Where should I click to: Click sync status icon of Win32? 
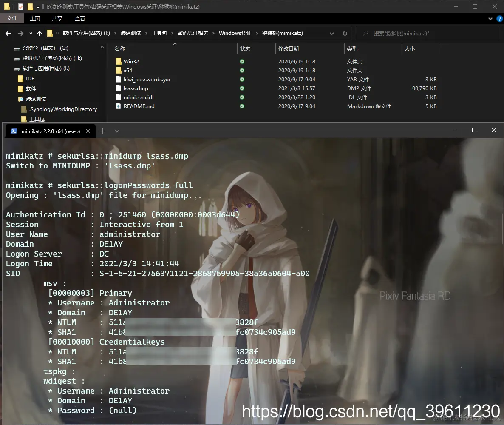[x=242, y=61]
